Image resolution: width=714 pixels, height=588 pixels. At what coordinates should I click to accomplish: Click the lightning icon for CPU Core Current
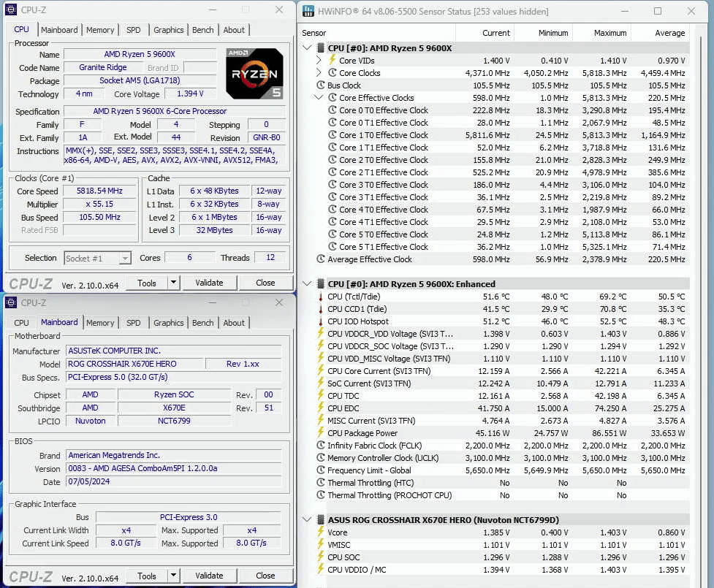point(321,370)
